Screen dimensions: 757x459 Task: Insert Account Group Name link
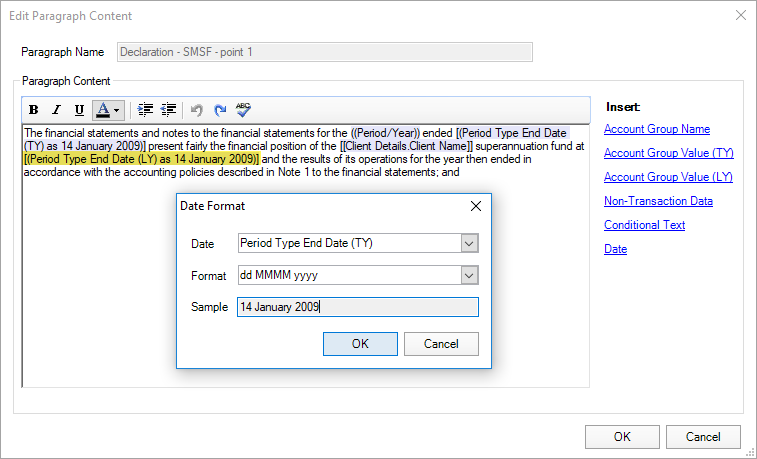[657, 129]
